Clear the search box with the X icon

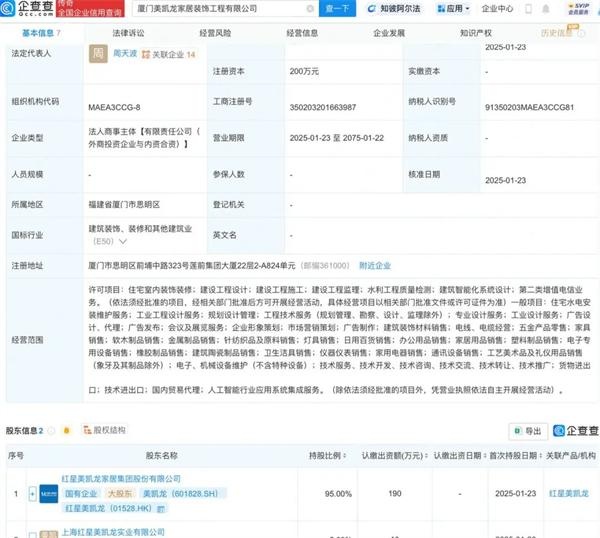pos(310,8)
